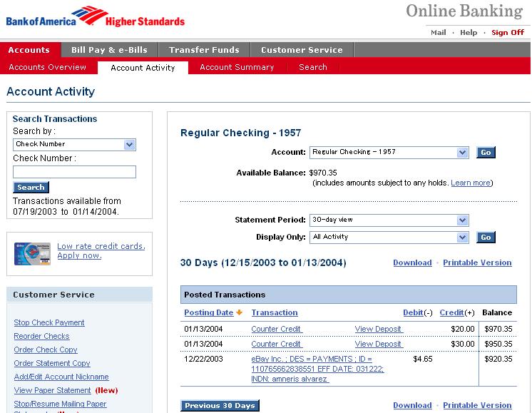Click the credit card offer image
This screenshot has height=413, width=532.
(32, 253)
